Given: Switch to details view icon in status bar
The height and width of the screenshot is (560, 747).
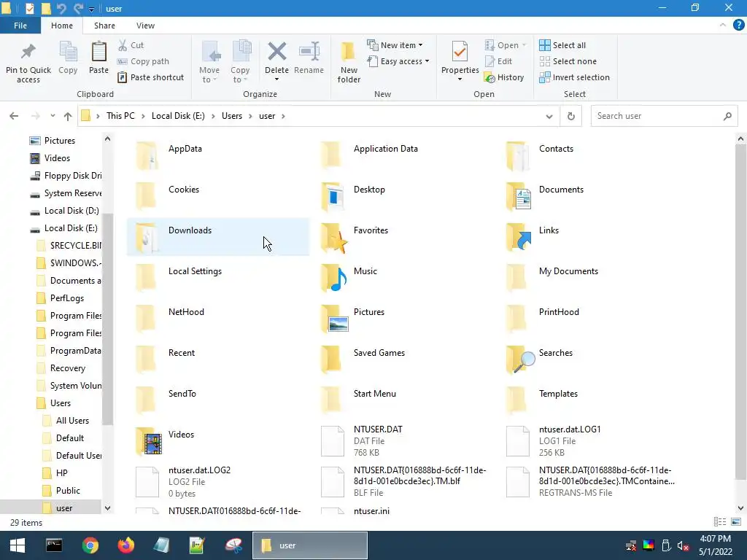Looking at the screenshot, I should (720, 522).
